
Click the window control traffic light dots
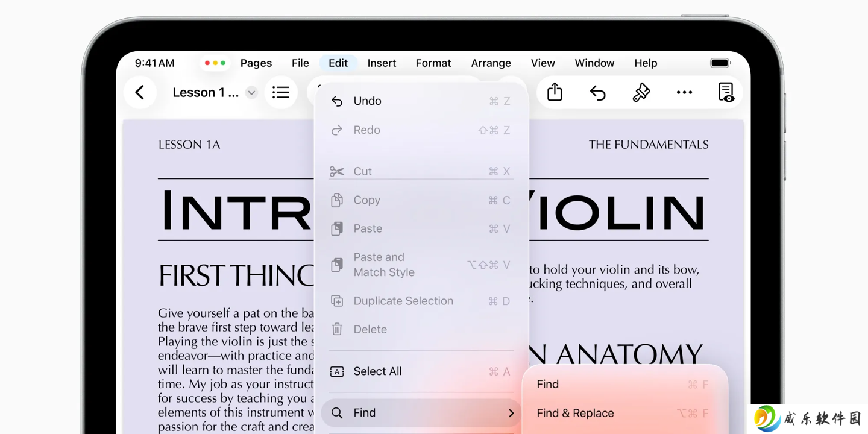tap(215, 63)
